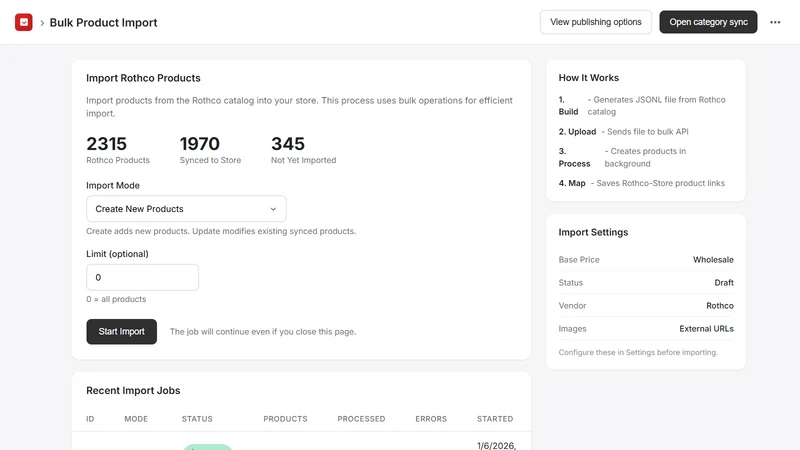Click the breadcrumb chevron beside Bulk Product Import

coord(42,23)
